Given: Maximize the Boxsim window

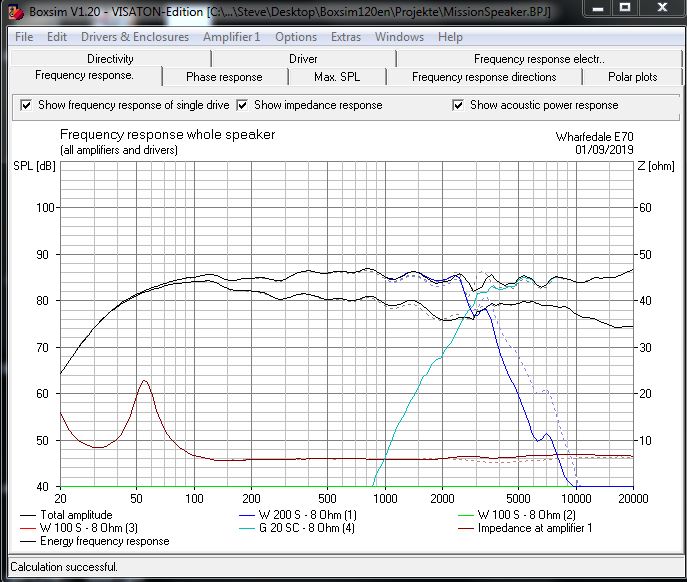Looking at the screenshot, I should coord(625,7).
